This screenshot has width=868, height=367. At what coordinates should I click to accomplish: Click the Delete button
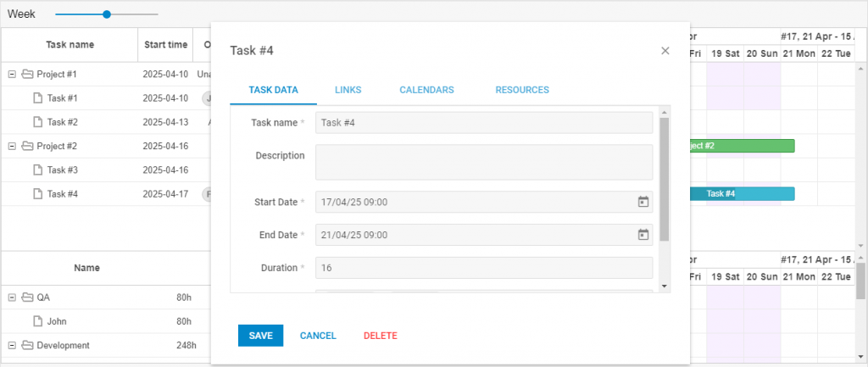(381, 336)
